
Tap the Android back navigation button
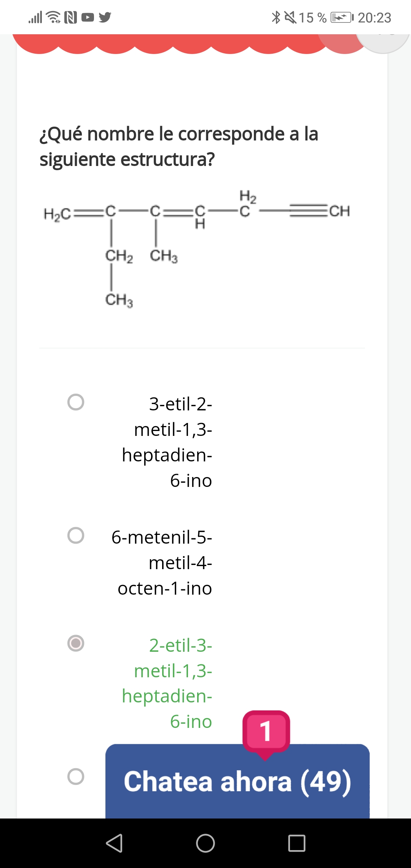pyautogui.click(x=114, y=843)
